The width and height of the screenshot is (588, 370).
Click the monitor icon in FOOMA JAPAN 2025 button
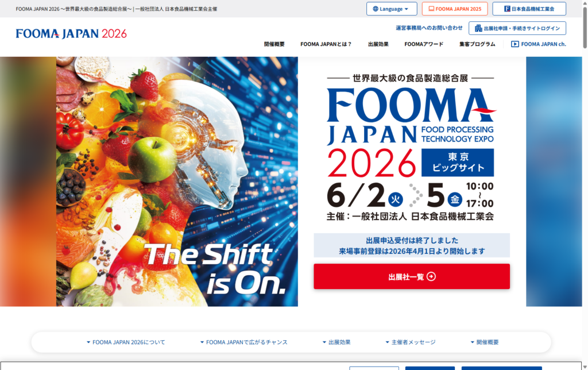(431, 9)
